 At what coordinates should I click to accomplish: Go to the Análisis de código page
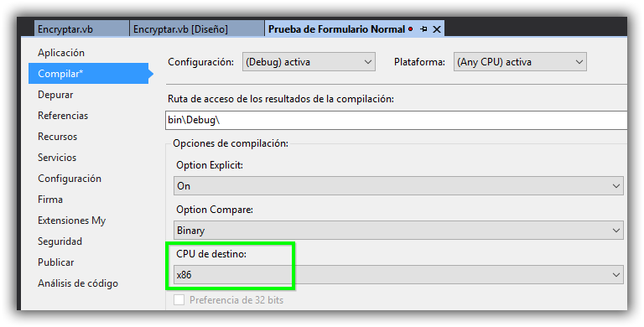click(x=78, y=283)
